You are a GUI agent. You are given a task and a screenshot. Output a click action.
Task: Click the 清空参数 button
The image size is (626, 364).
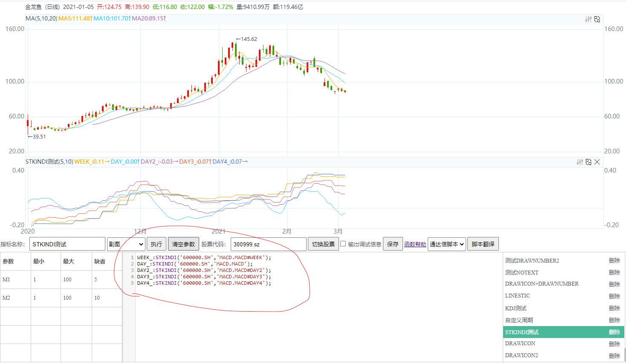click(183, 244)
